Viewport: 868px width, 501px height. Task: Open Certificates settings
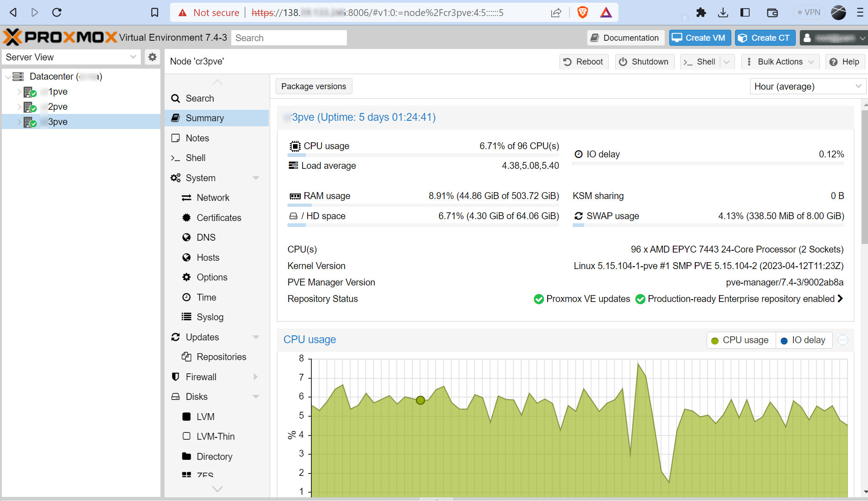[217, 218]
